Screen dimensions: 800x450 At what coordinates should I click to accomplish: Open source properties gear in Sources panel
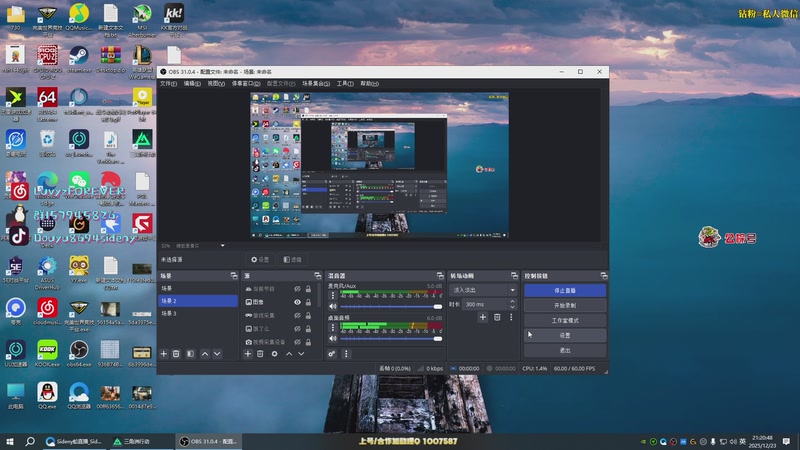275,353
